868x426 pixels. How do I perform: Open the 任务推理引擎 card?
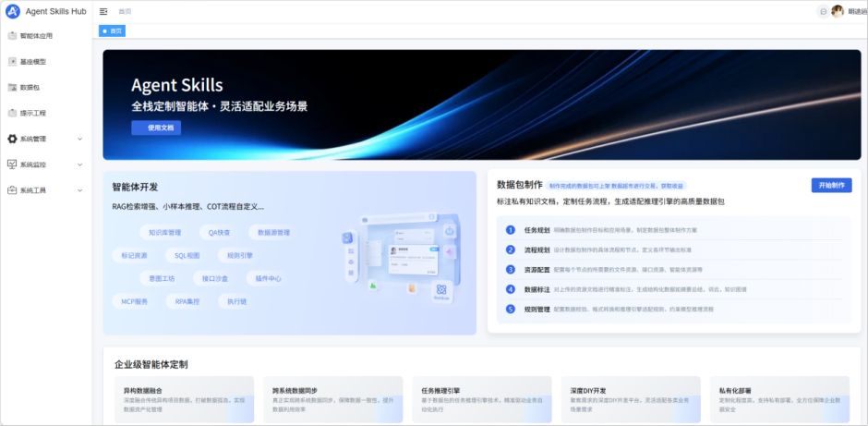click(x=482, y=399)
